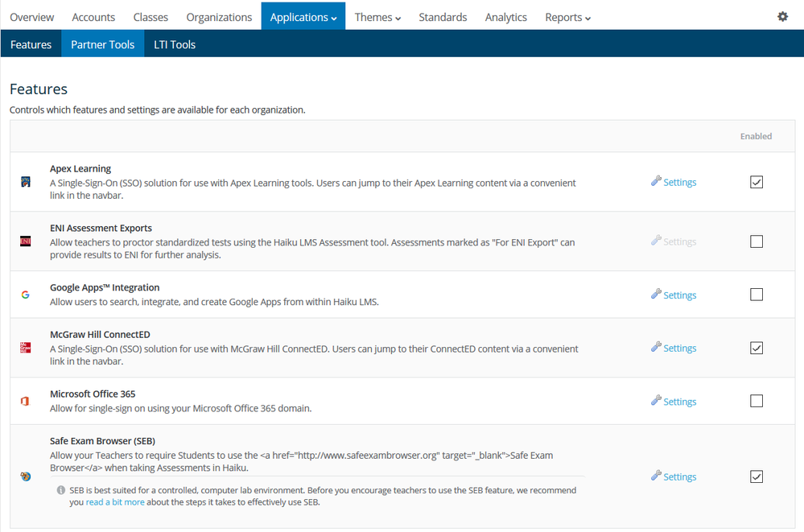The height and width of the screenshot is (532, 804).
Task: Click the 'ENI Assessment Exports' title
Action: click(101, 229)
